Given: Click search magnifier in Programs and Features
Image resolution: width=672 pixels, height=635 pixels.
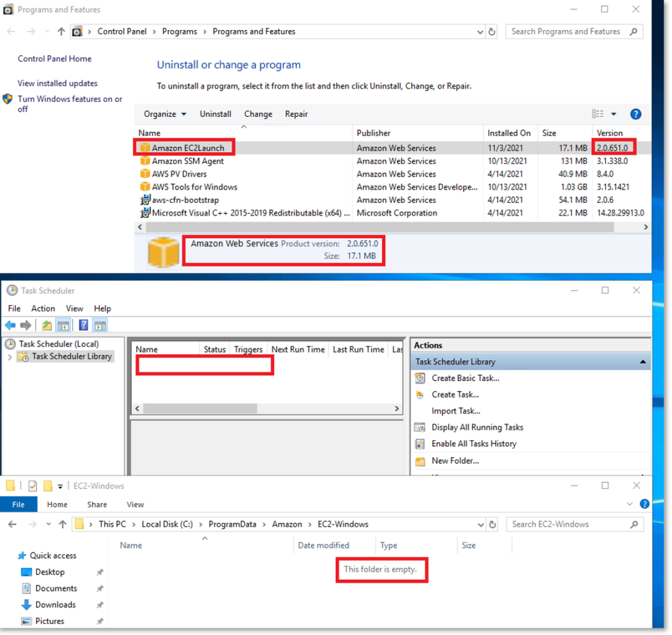Looking at the screenshot, I should pyautogui.click(x=633, y=31).
